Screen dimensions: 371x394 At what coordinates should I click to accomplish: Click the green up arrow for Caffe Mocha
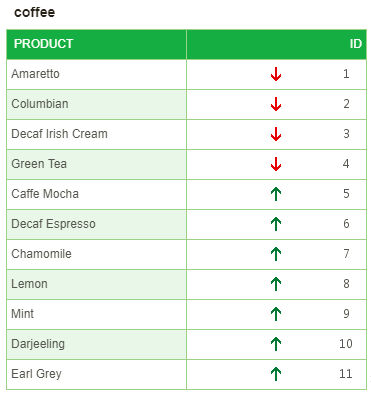[x=276, y=194]
